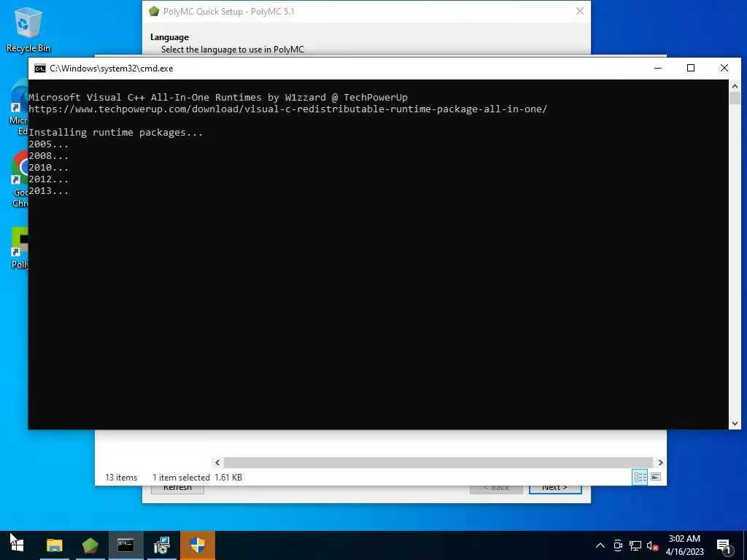
Task: Maximize the cmd.exe window
Action: (x=691, y=68)
